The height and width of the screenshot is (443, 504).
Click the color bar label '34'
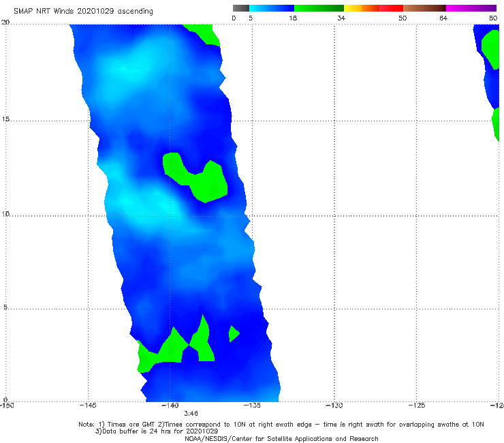point(341,18)
